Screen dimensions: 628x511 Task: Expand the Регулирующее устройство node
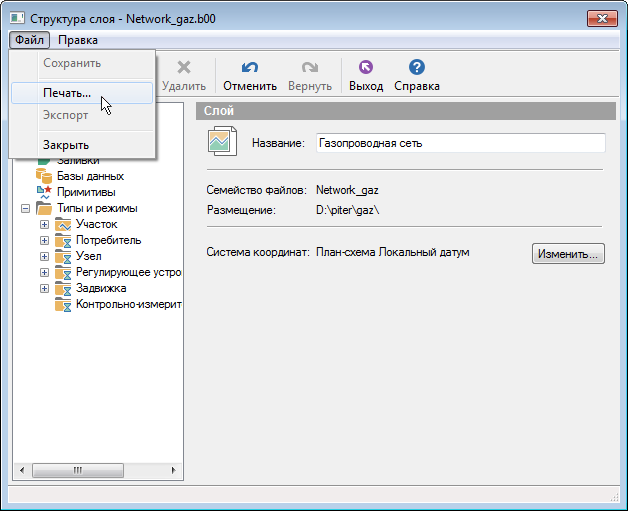[x=44, y=273]
